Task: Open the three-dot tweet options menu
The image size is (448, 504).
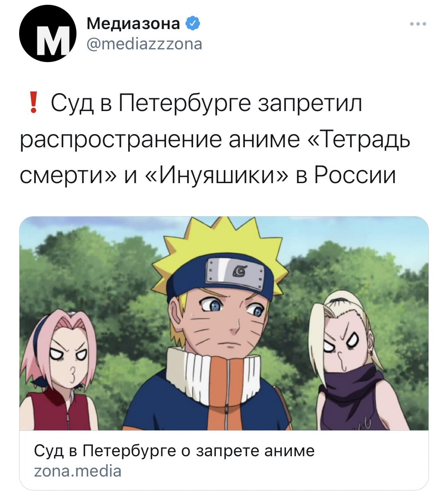Action: click(x=418, y=24)
